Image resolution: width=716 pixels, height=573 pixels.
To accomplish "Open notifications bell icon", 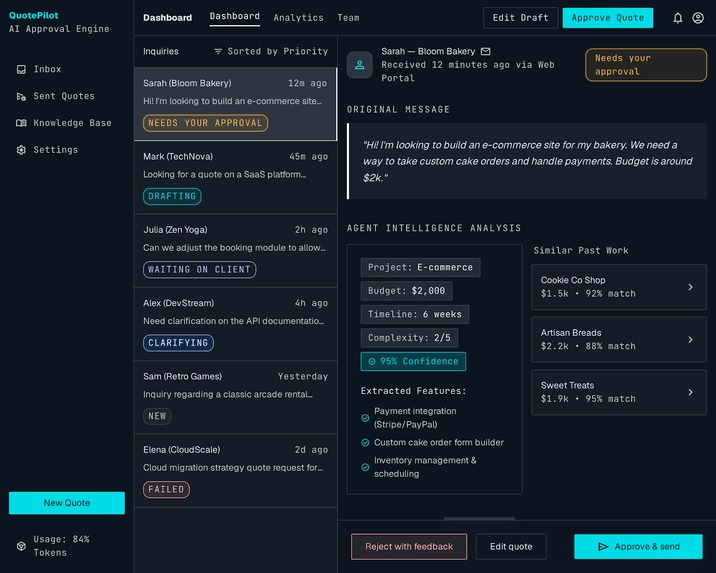I will 678,18.
